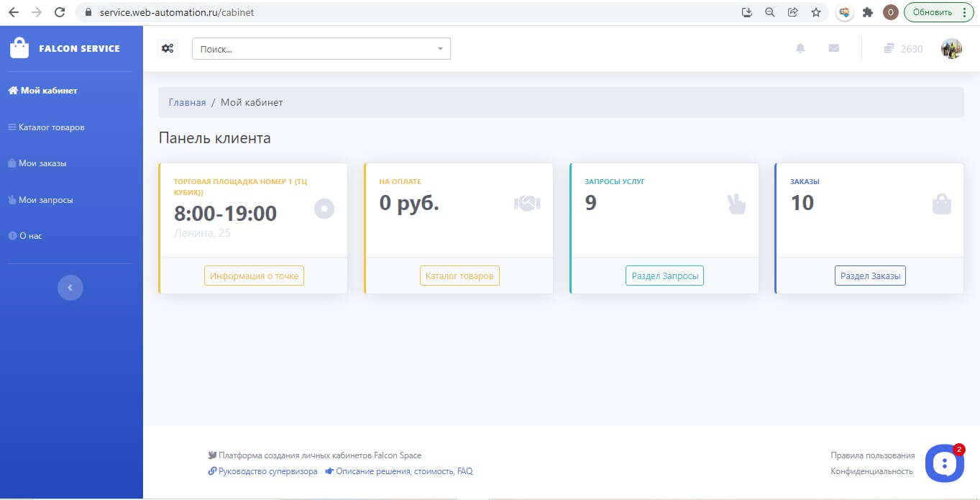This screenshot has height=500, width=980.
Task: Click the yellow Каталог товаров card button
Action: [x=459, y=276]
